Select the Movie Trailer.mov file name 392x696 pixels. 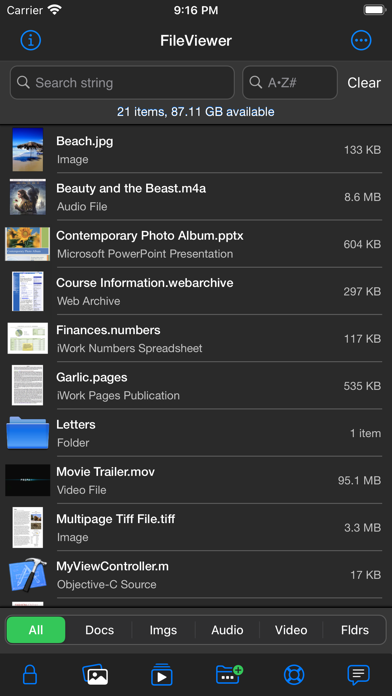105,471
